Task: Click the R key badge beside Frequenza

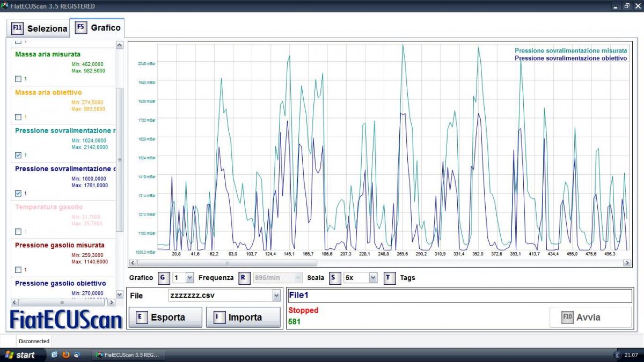Action: click(245, 278)
